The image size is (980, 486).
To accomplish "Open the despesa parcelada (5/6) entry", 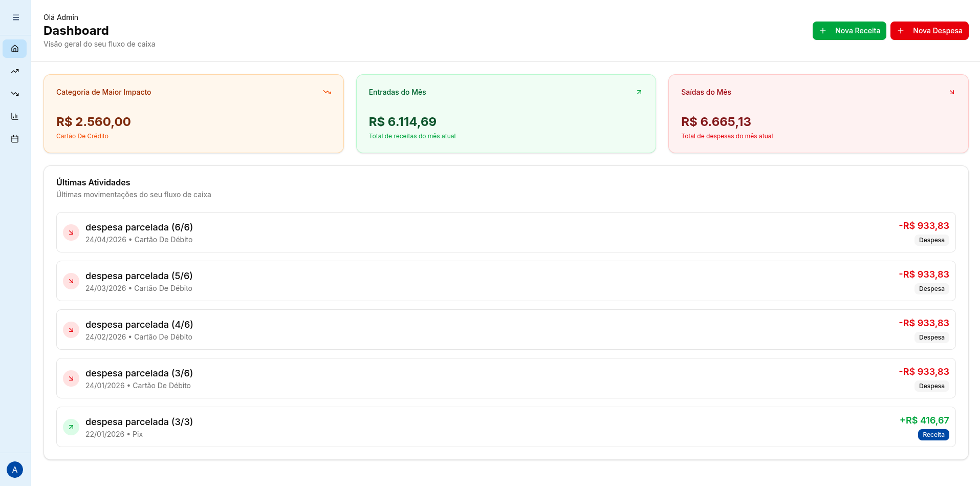I will tap(506, 281).
